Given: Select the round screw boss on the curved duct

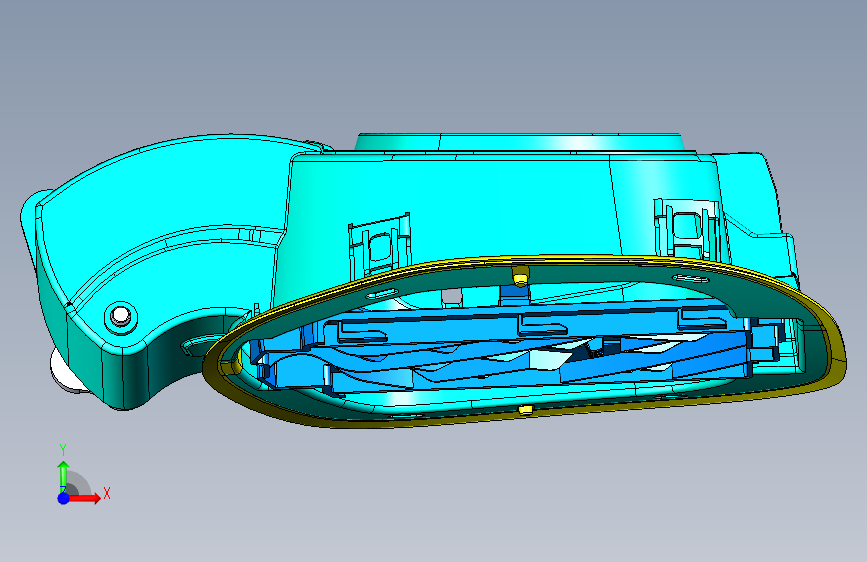Looking at the screenshot, I should [x=121, y=317].
